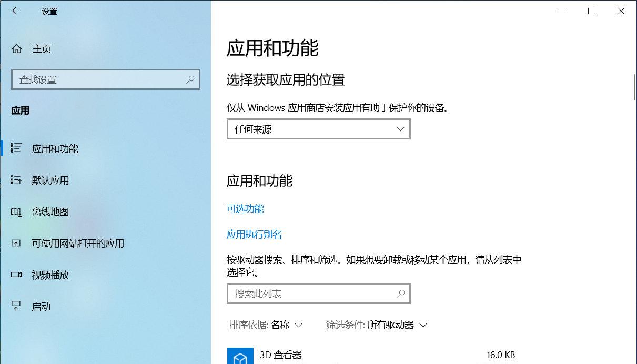Maximize the 设置 window
This screenshot has width=637, height=364.
pyautogui.click(x=591, y=11)
